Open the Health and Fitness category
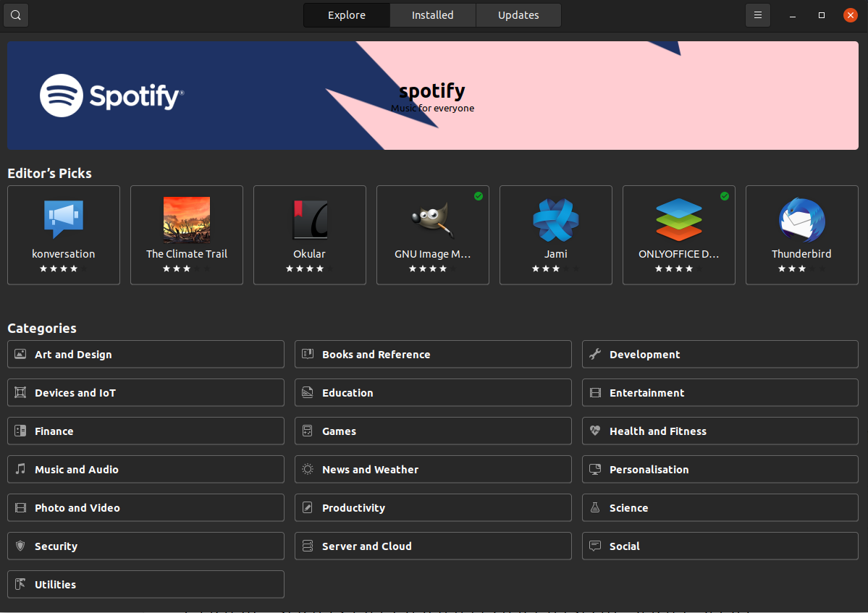The height and width of the screenshot is (613, 868). click(x=720, y=431)
